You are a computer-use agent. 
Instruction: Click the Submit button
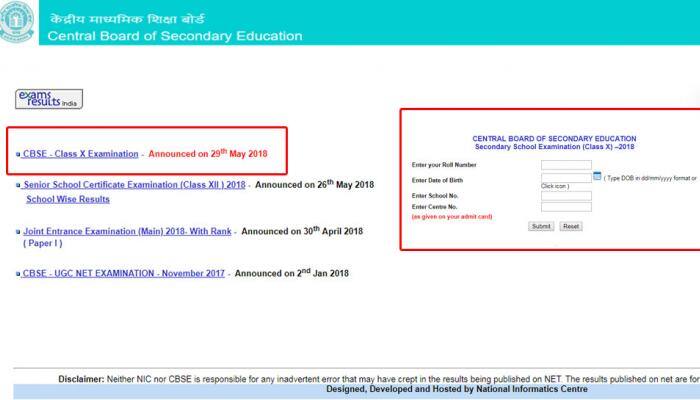[x=541, y=226]
